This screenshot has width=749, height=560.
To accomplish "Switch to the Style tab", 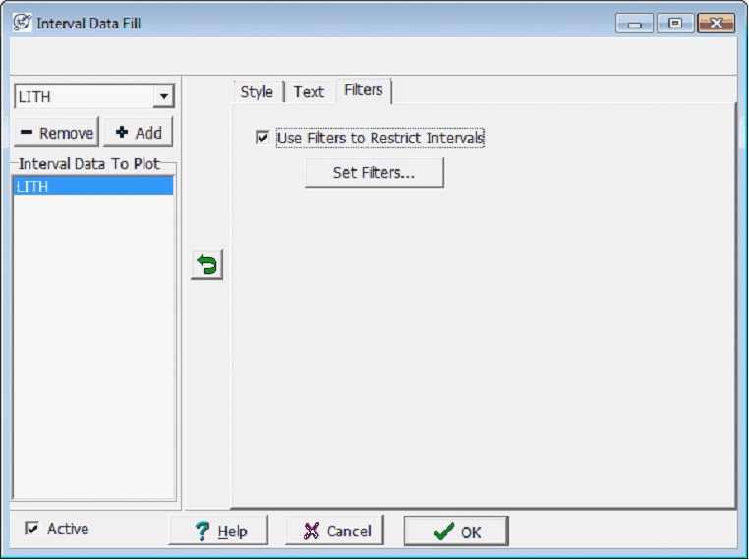I will click(257, 91).
